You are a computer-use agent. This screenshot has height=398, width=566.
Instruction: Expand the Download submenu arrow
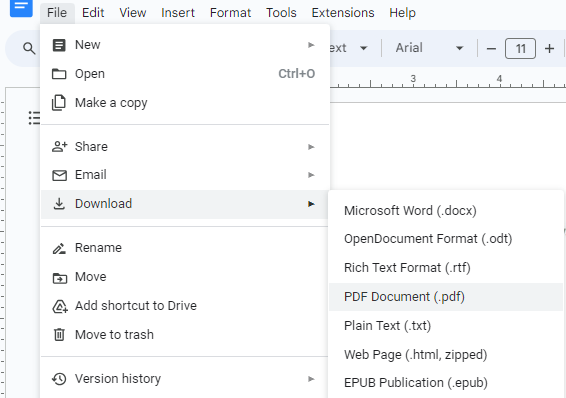(x=311, y=204)
